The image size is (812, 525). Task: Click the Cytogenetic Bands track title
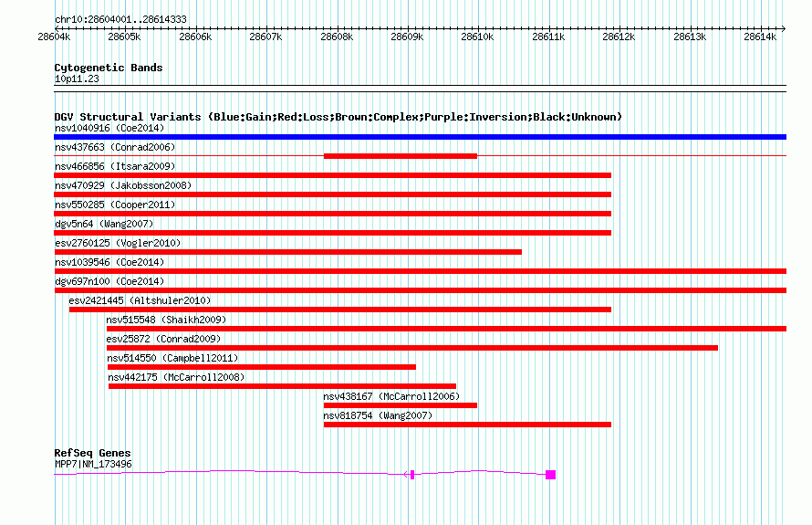109,68
